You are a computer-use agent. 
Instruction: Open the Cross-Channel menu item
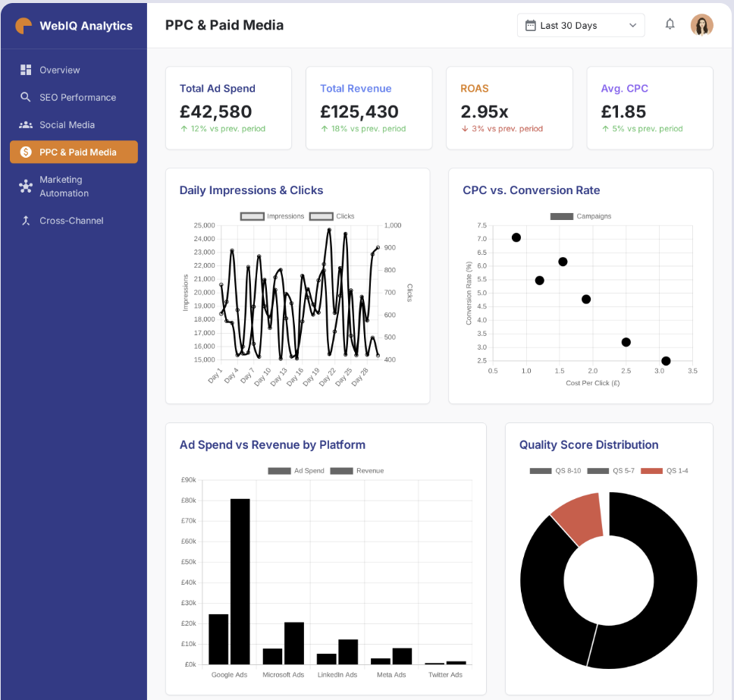click(71, 221)
